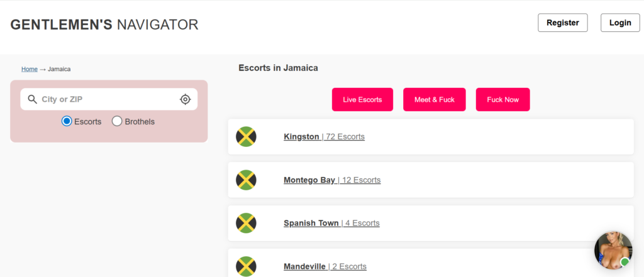Click the locate-me crosshair icon
Image resolution: width=644 pixels, height=277 pixels.
(x=185, y=99)
